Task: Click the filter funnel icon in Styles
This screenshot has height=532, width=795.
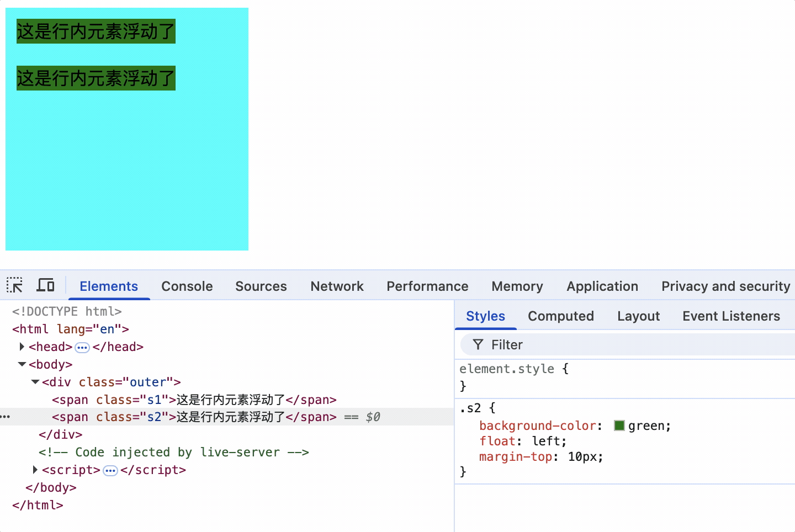Action: click(x=478, y=345)
